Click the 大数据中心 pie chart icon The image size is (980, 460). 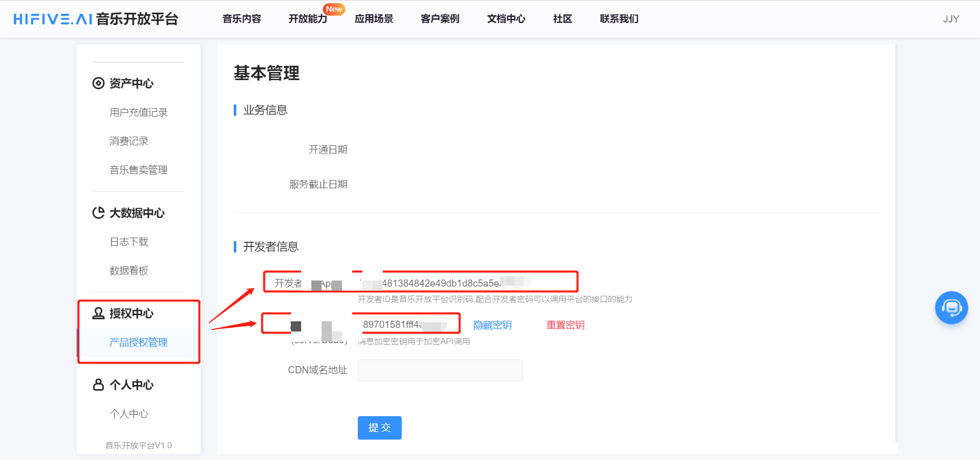(98, 213)
